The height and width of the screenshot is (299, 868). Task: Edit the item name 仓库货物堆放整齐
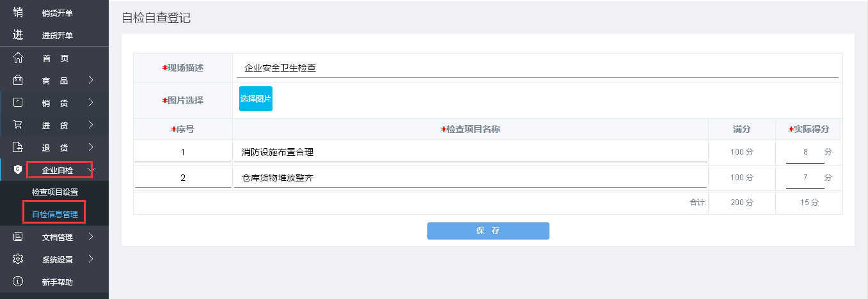(470, 178)
